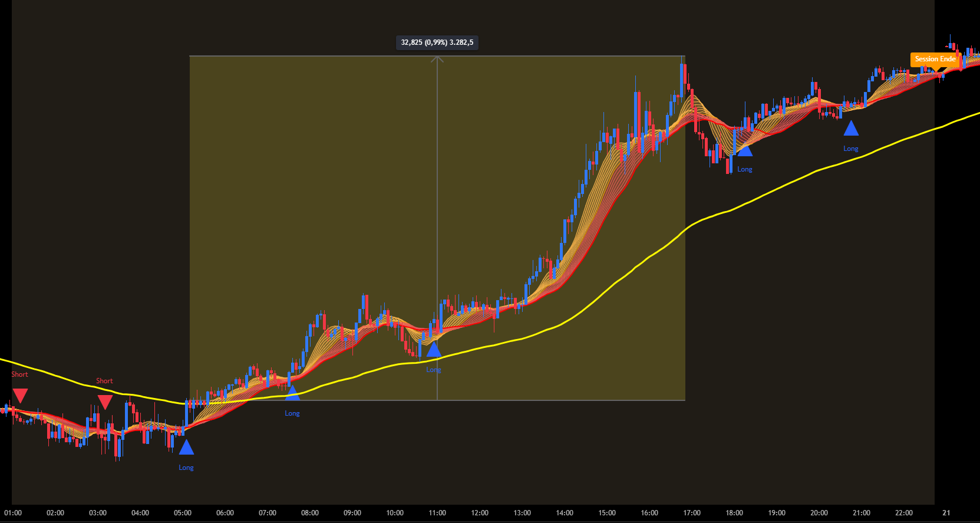Viewport: 980px width, 523px height.
Task: Click the blue Long triangle near 11:00
Action: coord(434,350)
